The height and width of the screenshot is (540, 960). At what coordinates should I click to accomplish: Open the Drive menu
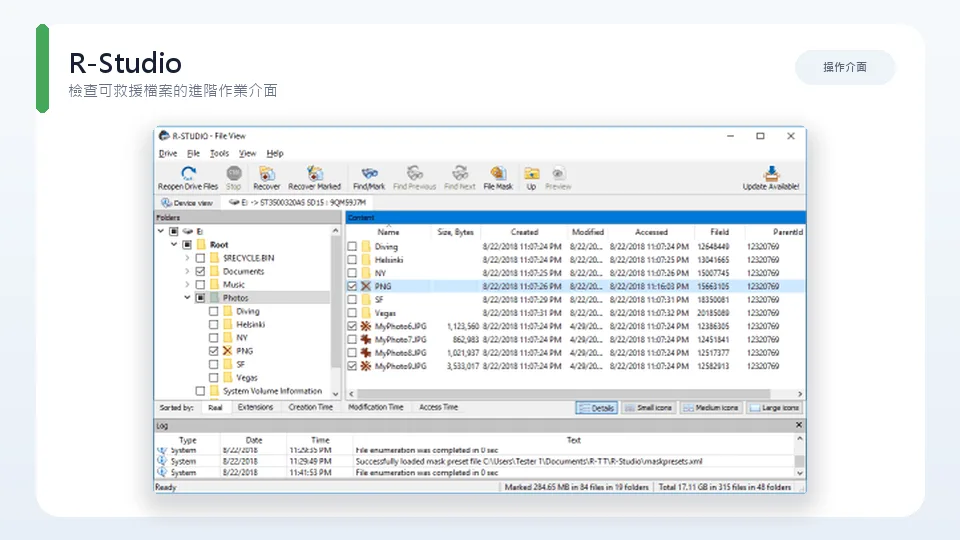168,153
